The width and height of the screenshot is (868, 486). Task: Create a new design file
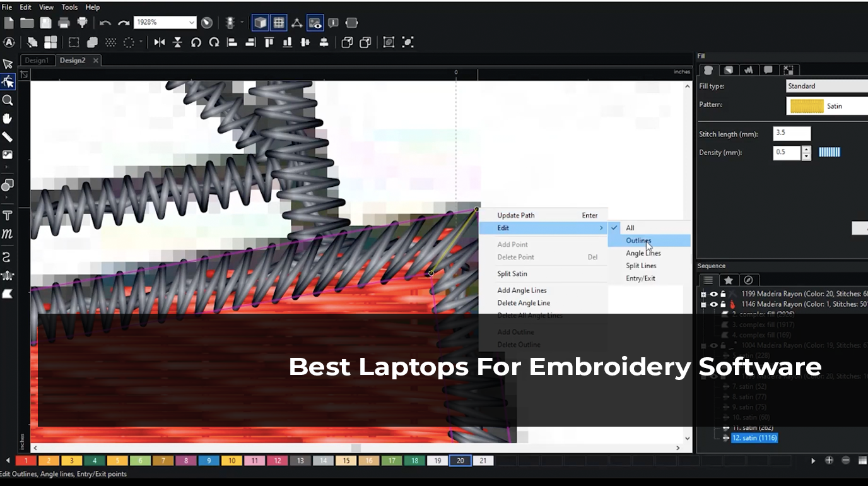point(9,23)
